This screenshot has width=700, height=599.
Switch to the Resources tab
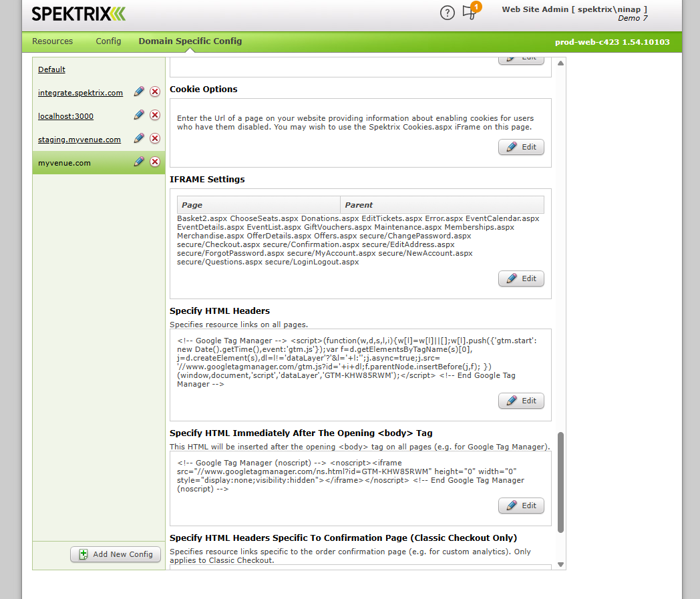[52, 41]
